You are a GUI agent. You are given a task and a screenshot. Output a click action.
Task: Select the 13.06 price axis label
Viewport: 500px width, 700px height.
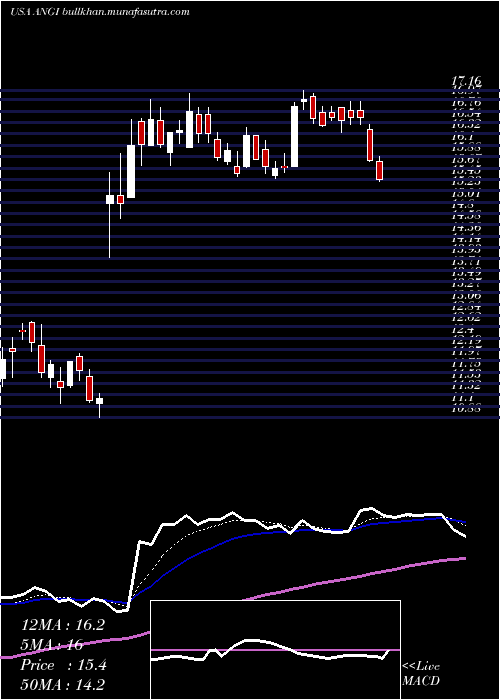[x=466, y=296]
